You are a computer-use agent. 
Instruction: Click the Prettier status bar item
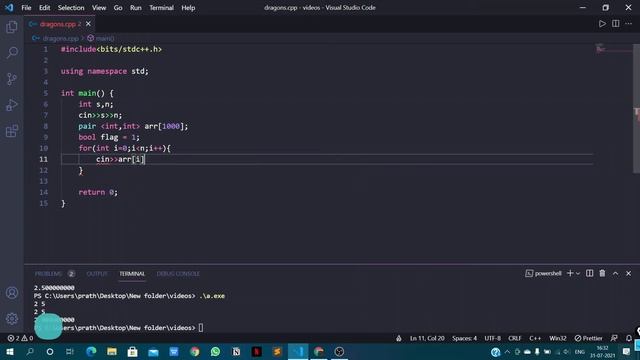point(589,338)
